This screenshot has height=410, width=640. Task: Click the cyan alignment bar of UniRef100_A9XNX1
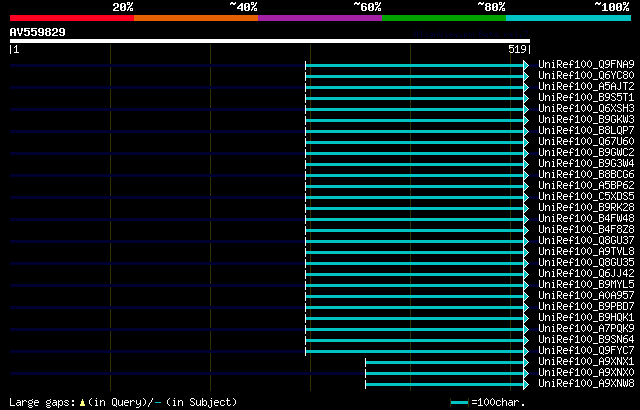(x=445, y=362)
